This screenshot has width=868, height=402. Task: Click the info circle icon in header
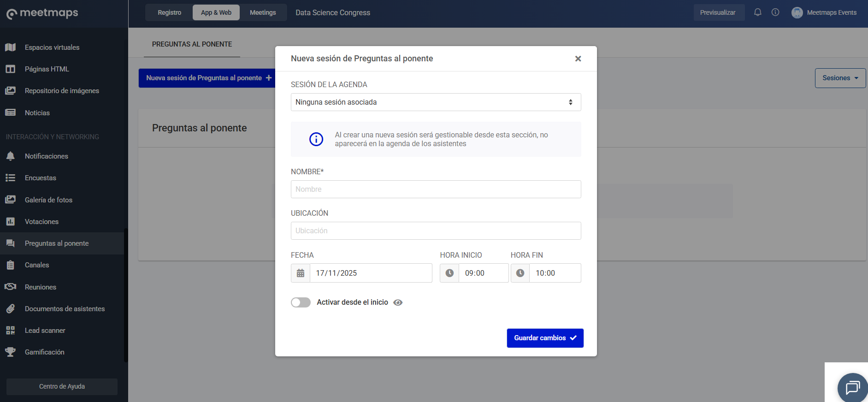coord(775,12)
